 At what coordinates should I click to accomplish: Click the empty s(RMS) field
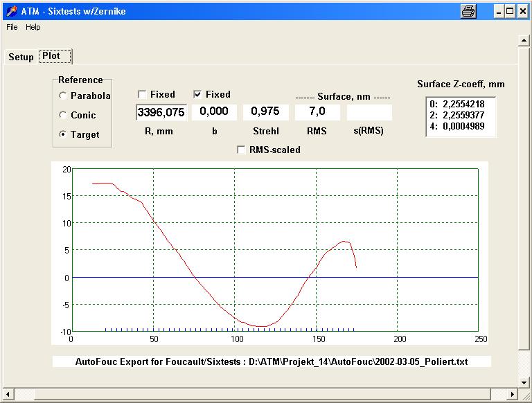tap(369, 112)
